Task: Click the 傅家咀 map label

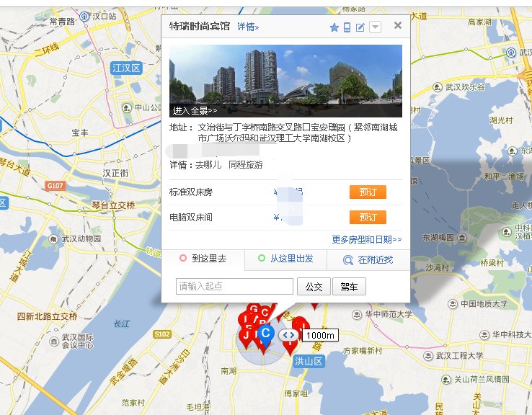Action: [296, 393]
